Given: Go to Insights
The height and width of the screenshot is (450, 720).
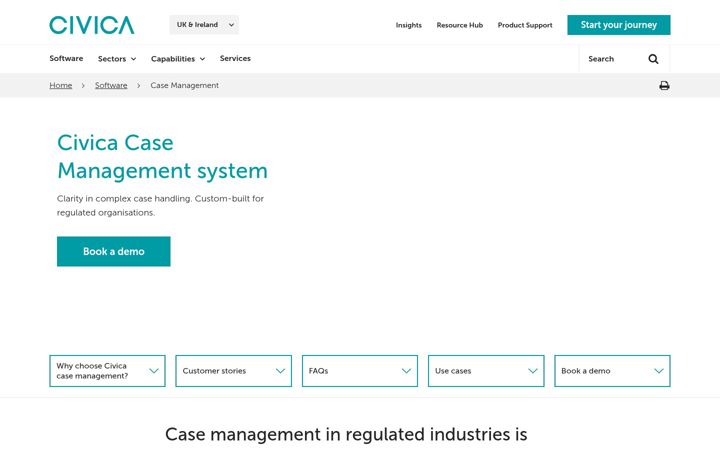Looking at the screenshot, I should point(409,25).
